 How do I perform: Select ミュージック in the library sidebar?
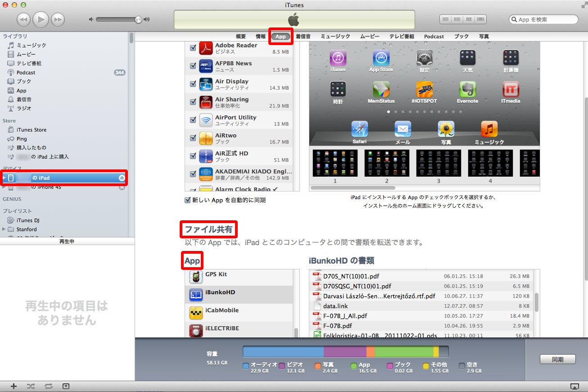pos(32,45)
